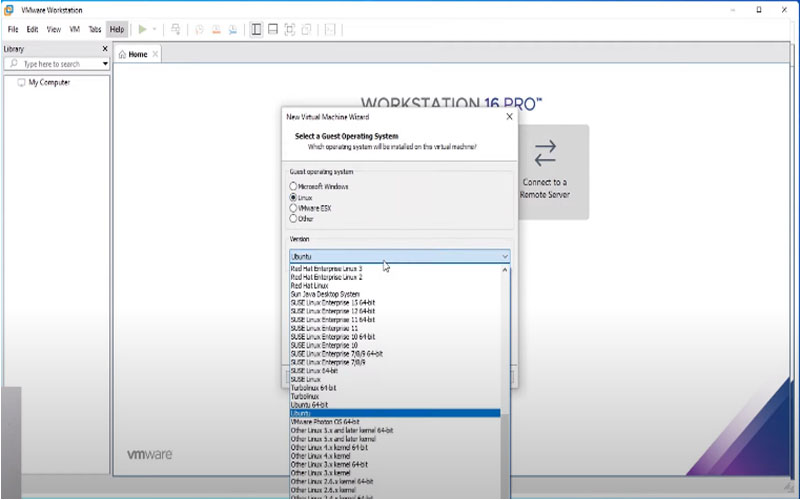Image resolution: width=800 pixels, height=500 pixels.
Task: Select the Linux radio button
Action: 293,197
